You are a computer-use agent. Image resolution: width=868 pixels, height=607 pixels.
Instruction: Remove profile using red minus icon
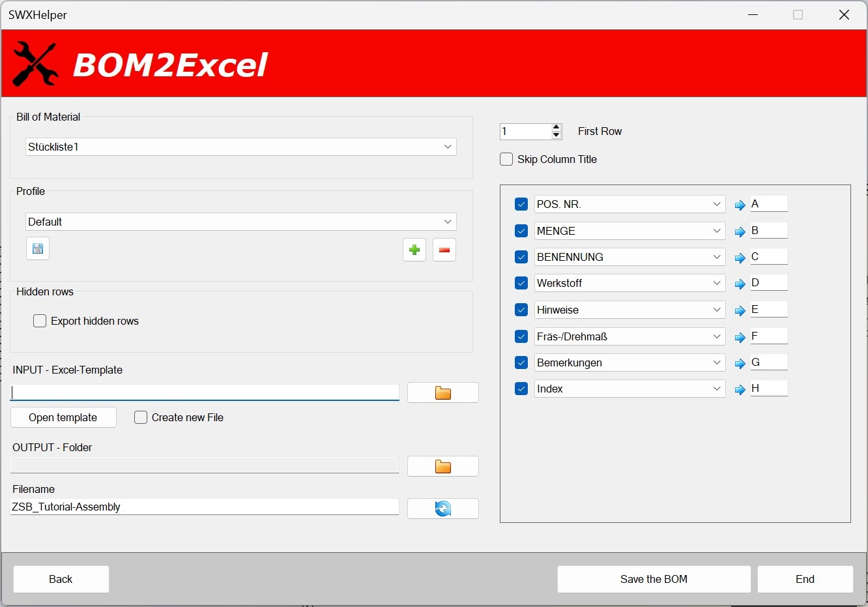(444, 250)
